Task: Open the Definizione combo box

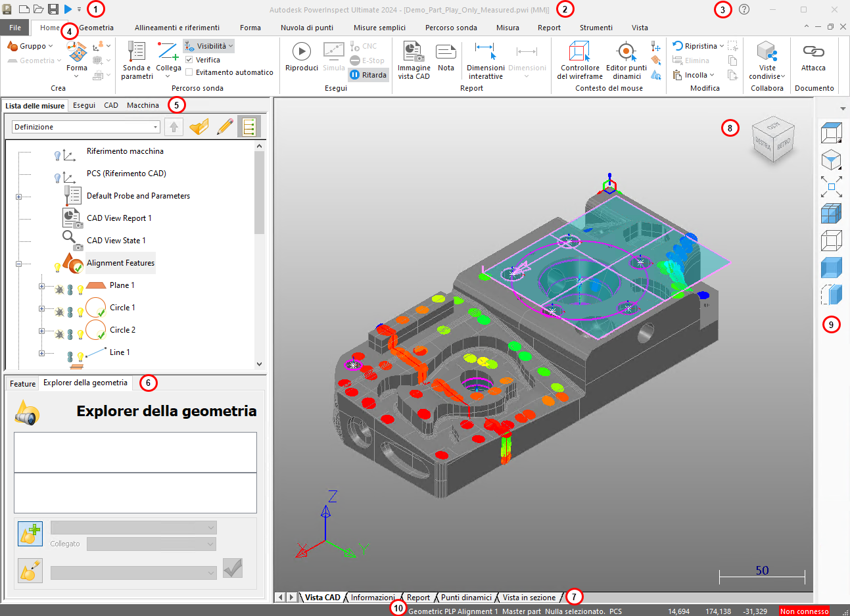Action: click(86, 127)
